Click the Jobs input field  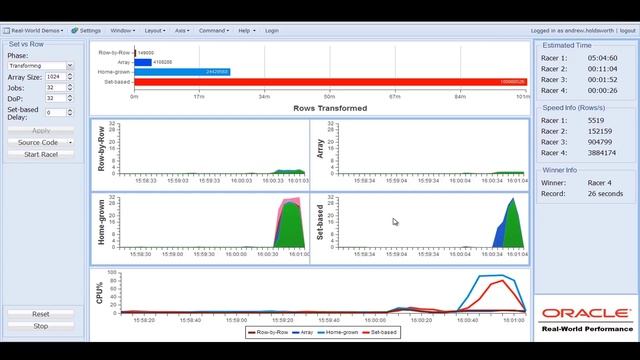click(56, 88)
